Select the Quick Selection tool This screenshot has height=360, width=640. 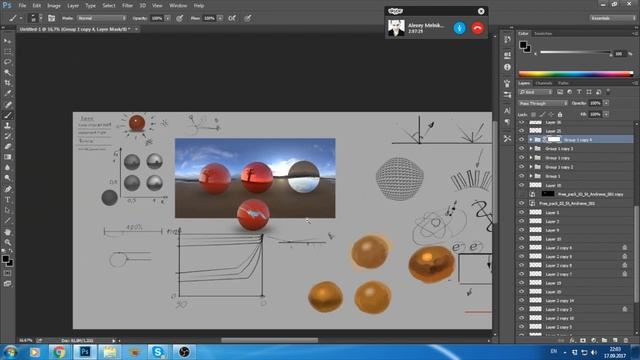click(7, 73)
